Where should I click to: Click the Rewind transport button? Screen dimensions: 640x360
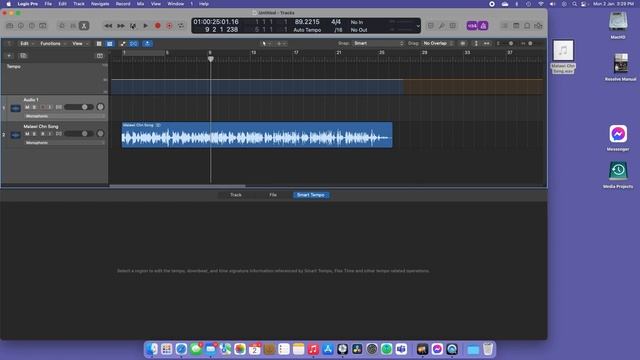tap(108, 26)
